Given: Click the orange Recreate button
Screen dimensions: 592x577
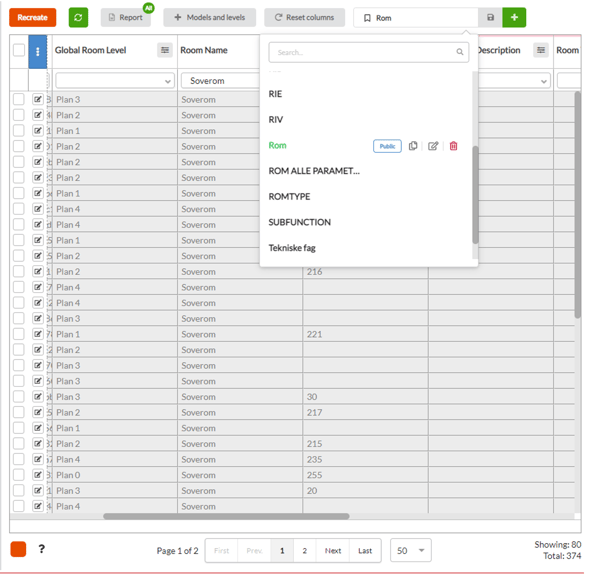Looking at the screenshot, I should tap(32, 17).
